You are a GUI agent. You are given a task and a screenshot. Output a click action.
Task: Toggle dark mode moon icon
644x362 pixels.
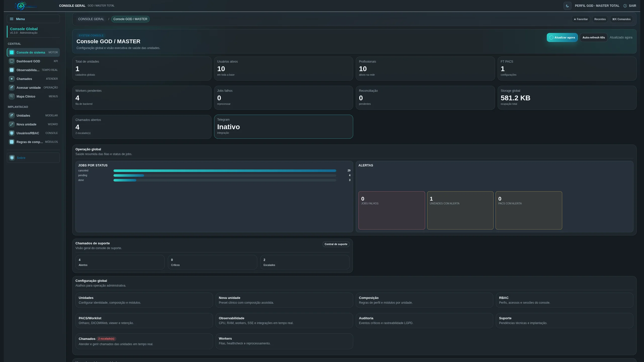567,6
